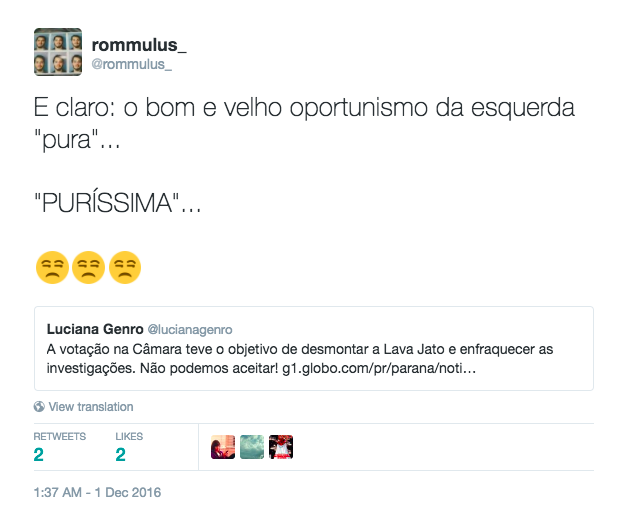Click the rommulus_ profile avatar
This screenshot has height=510, width=630.
coord(58,51)
